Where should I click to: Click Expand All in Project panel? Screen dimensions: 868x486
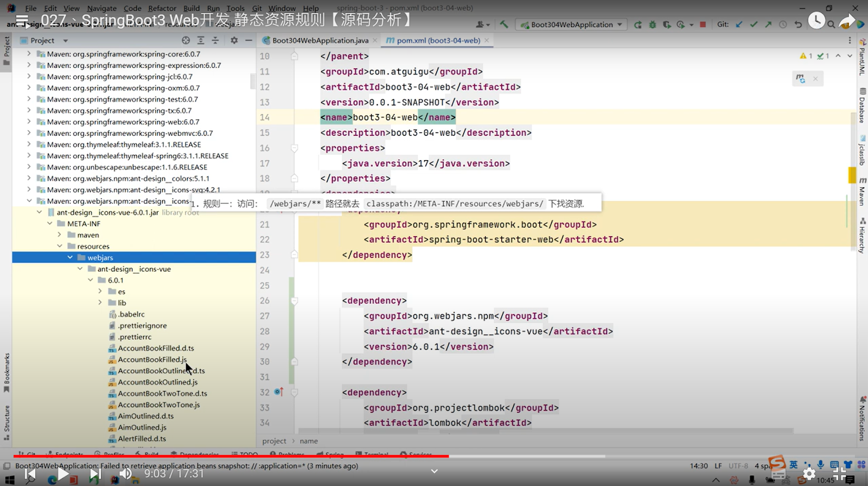(201, 40)
